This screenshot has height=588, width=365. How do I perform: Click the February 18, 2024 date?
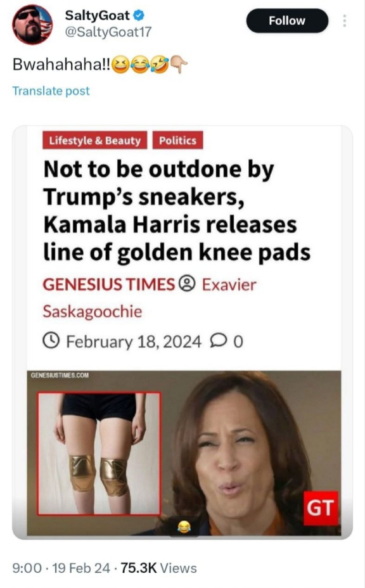click(134, 342)
